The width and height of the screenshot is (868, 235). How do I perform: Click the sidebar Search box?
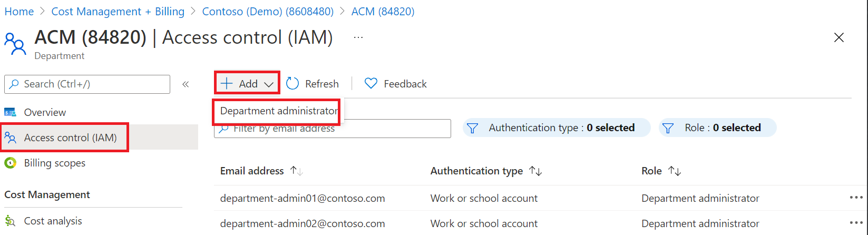pos(87,84)
